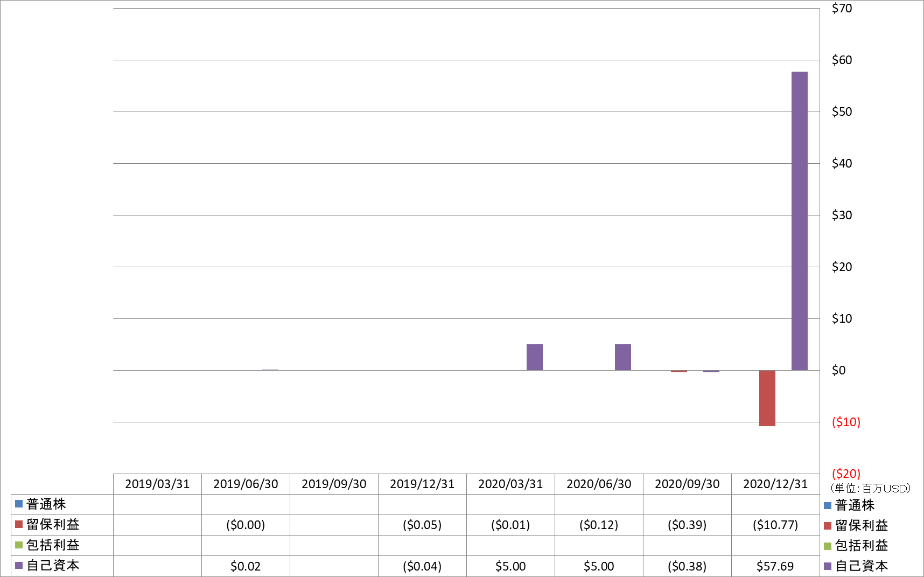
Task: Click the green 包括利益 swatch in right legend
Action: pos(828,546)
